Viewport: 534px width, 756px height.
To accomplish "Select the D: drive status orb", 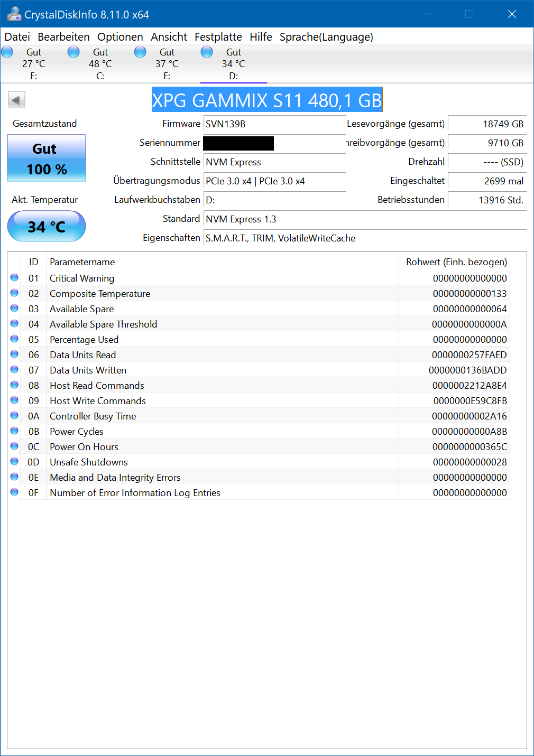I will pos(207,52).
